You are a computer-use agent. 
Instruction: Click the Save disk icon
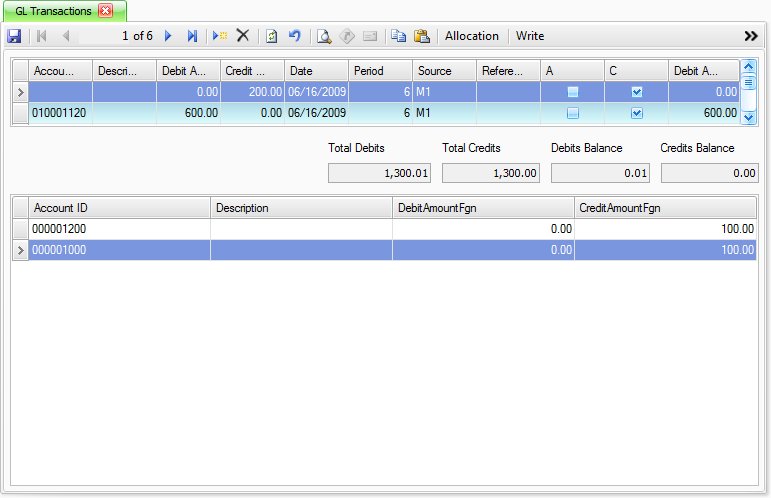click(x=14, y=36)
